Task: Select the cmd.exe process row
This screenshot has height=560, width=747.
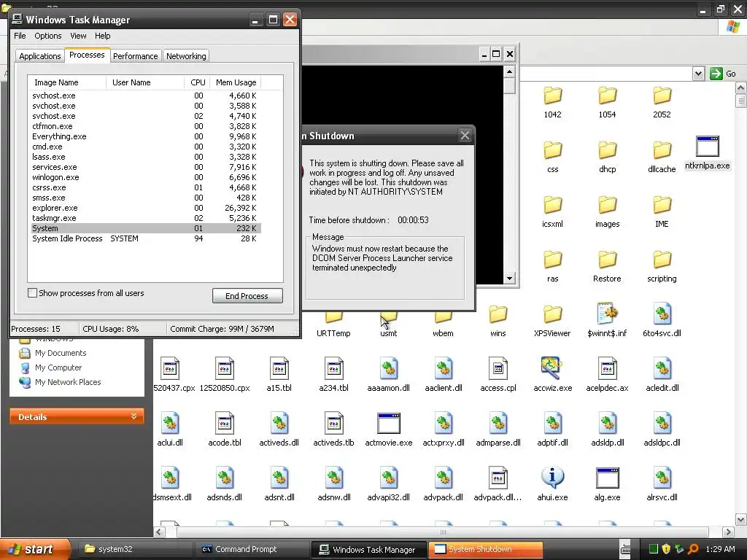Action: (x=146, y=147)
